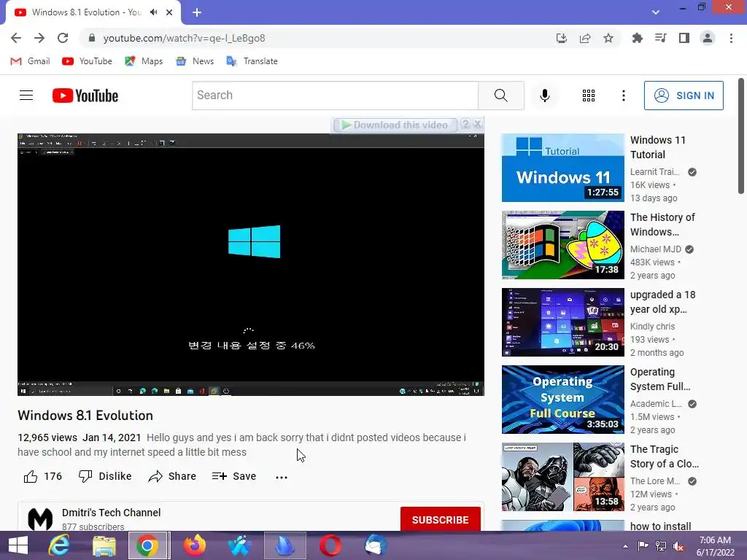Click Download this video button
Image resolution: width=747 pixels, height=560 pixels.
(395, 125)
